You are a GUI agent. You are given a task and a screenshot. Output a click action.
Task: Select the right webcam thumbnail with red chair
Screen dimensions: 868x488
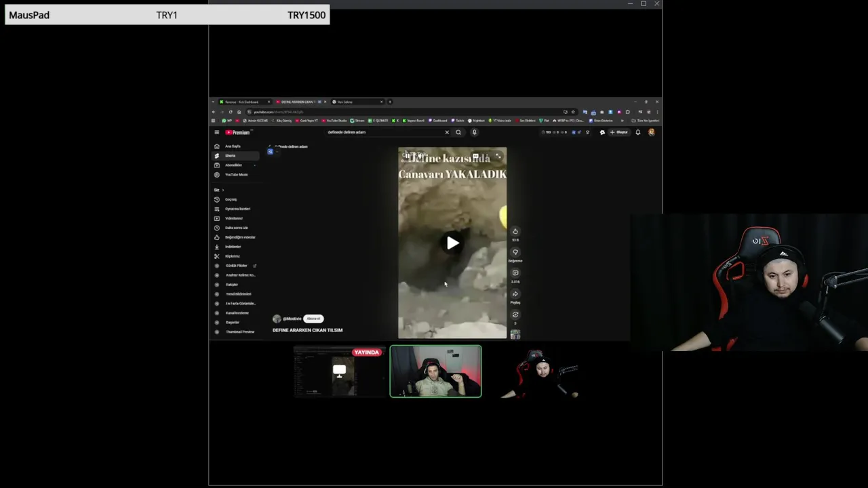coord(540,371)
